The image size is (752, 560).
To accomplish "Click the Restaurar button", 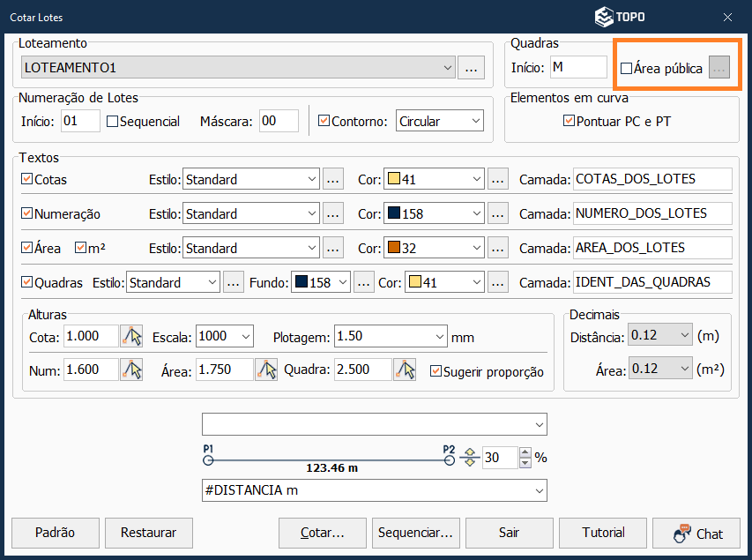I will 148,533.
